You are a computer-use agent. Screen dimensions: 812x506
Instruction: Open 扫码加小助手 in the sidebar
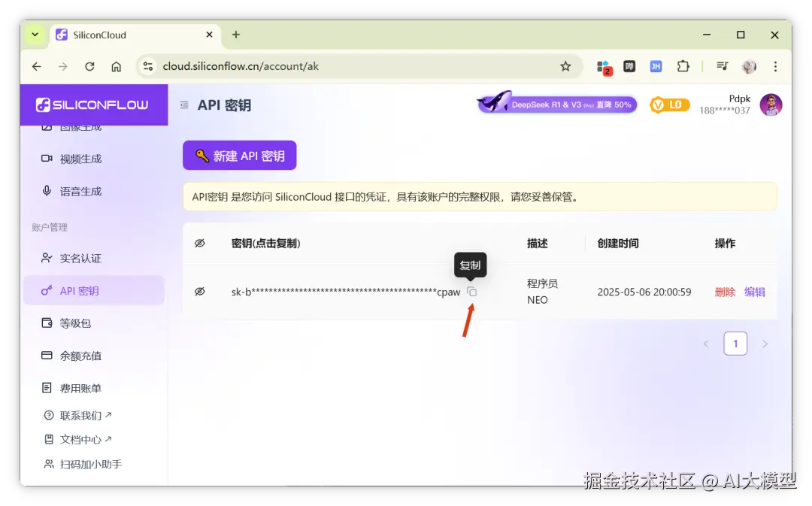[83, 464]
